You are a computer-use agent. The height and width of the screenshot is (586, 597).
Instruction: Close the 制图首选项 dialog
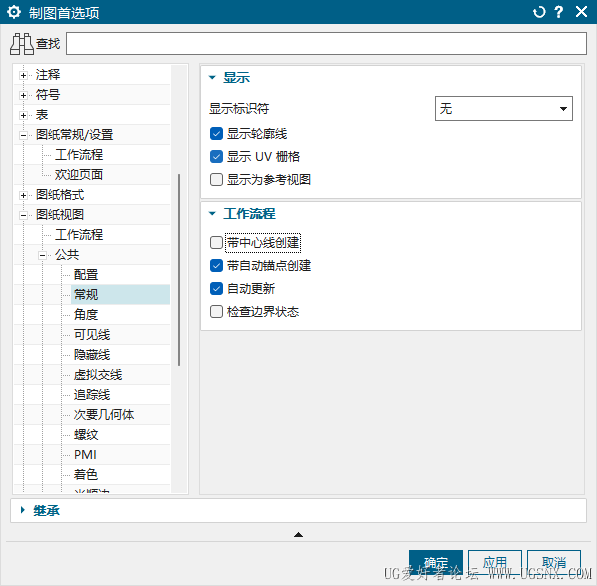(x=581, y=12)
